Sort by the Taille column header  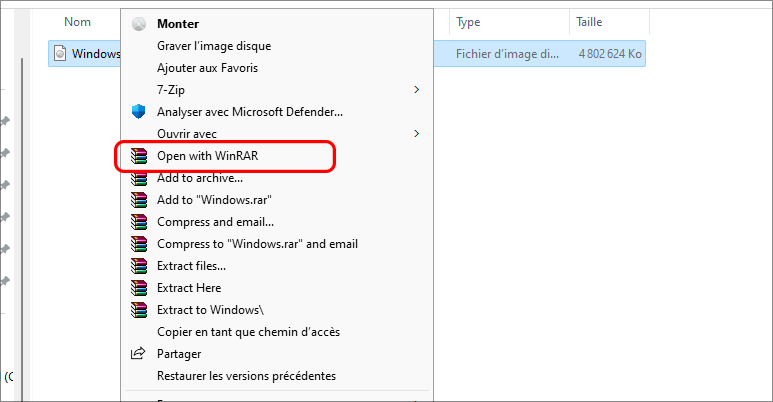588,22
